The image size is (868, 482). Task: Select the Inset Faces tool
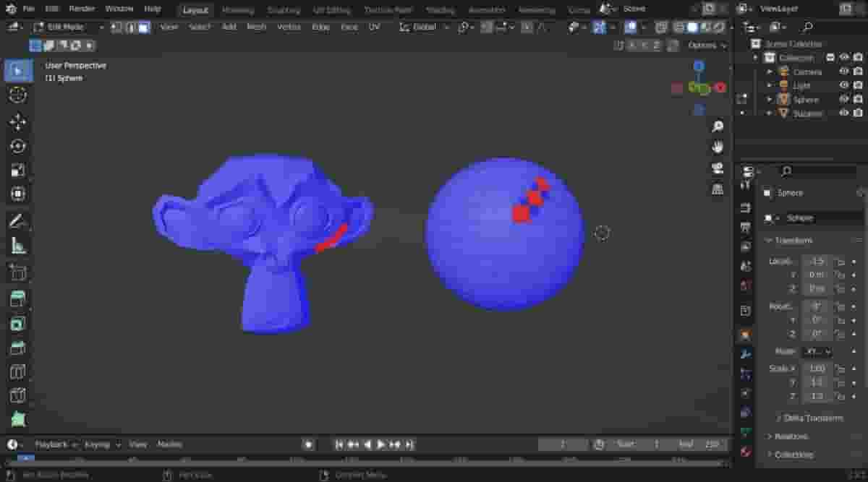[18, 324]
